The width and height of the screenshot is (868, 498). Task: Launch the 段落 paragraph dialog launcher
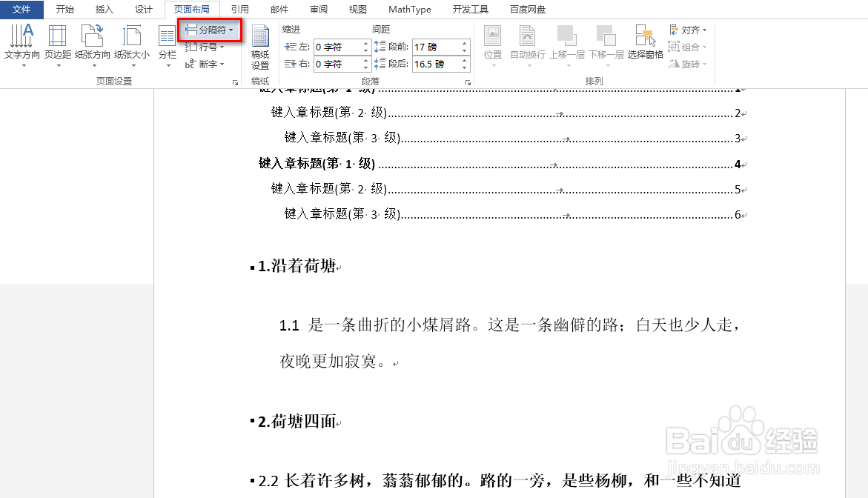click(468, 82)
